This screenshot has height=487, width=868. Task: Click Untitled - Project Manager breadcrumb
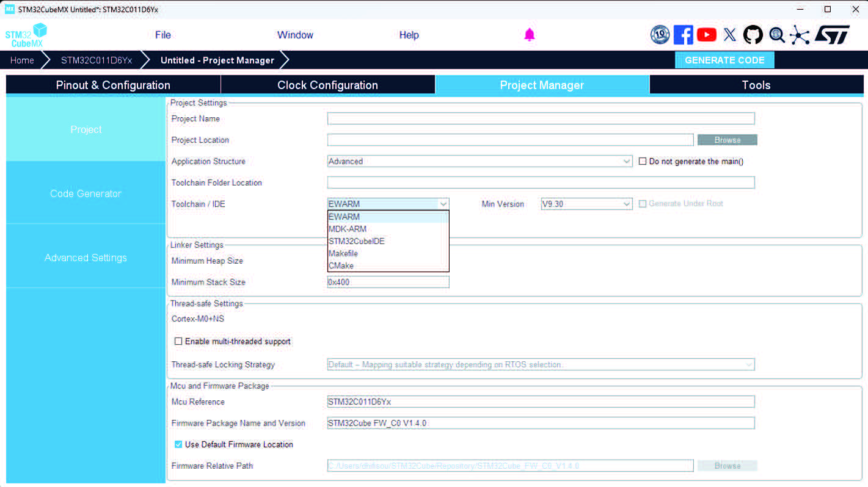coord(217,60)
